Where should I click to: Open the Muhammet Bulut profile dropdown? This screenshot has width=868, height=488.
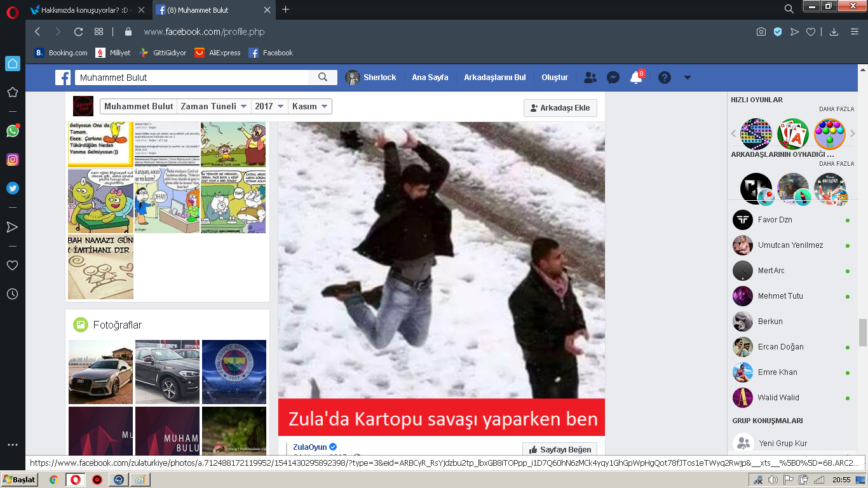[x=137, y=107]
